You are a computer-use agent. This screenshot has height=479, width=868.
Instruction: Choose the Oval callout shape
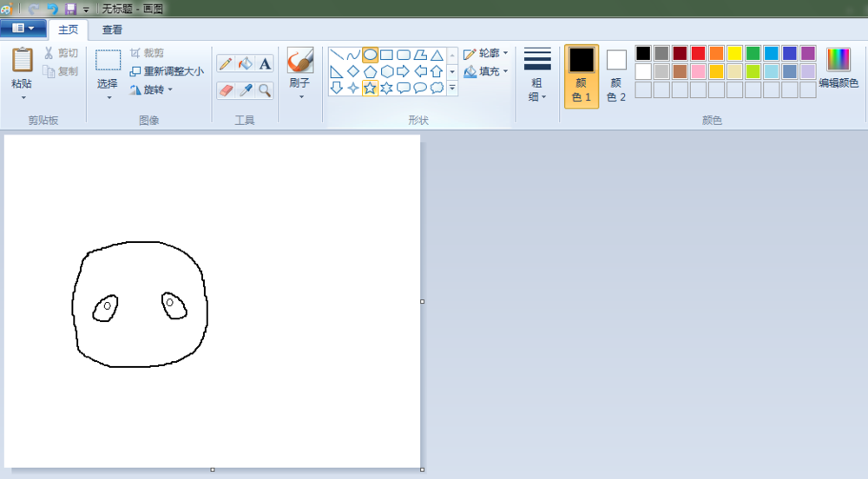[x=420, y=88]
